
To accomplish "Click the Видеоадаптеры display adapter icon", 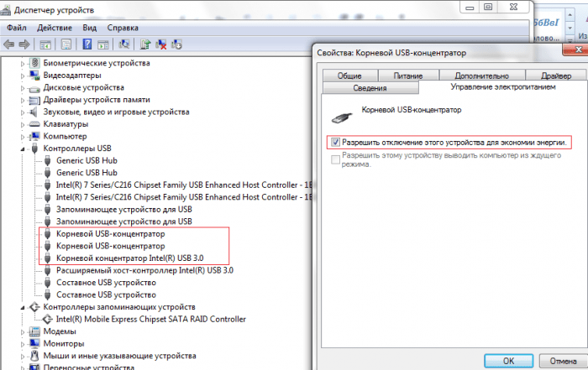I will pos(35,75).
